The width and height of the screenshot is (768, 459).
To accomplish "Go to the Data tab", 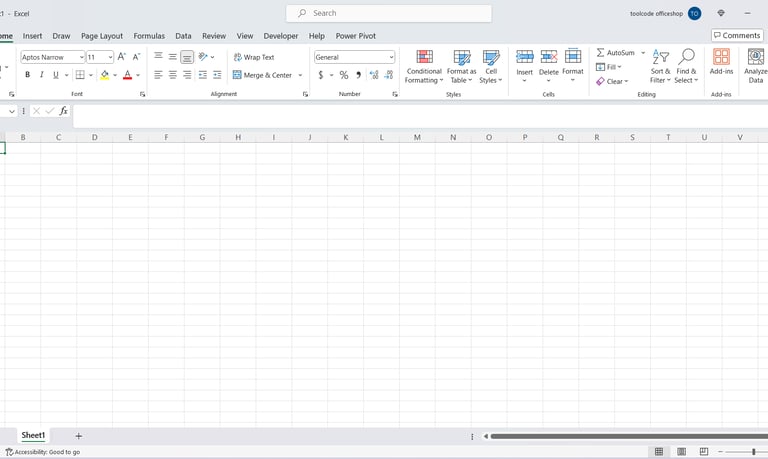I will click(183, 36).
